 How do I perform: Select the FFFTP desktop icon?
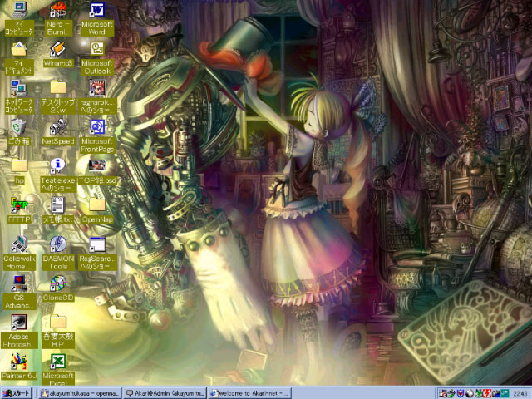[x=18, y=204]
